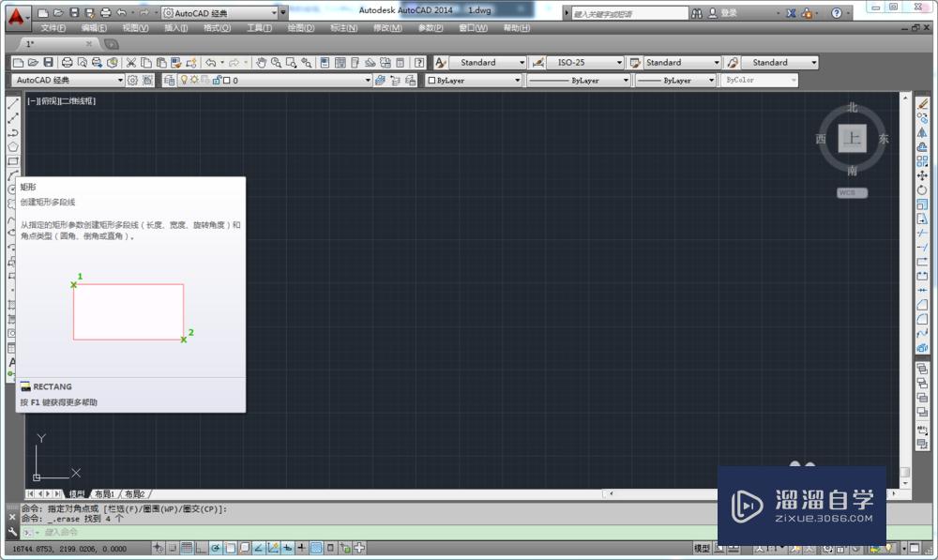Toggle Ortho Mode in the status bar
The width and height of the screenshot is (938, 560).
pyautogui.click(x=201, y=548)
